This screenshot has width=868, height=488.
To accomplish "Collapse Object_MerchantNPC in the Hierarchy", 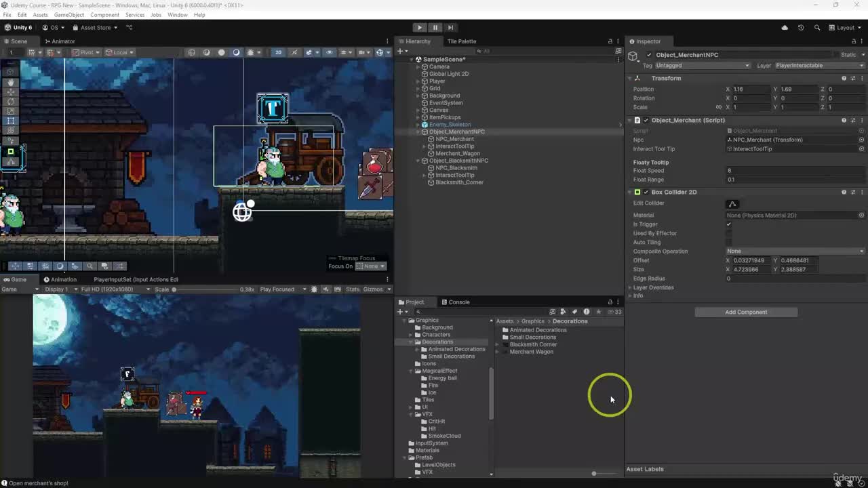I will pyautogui.click(x=418, y=131).
